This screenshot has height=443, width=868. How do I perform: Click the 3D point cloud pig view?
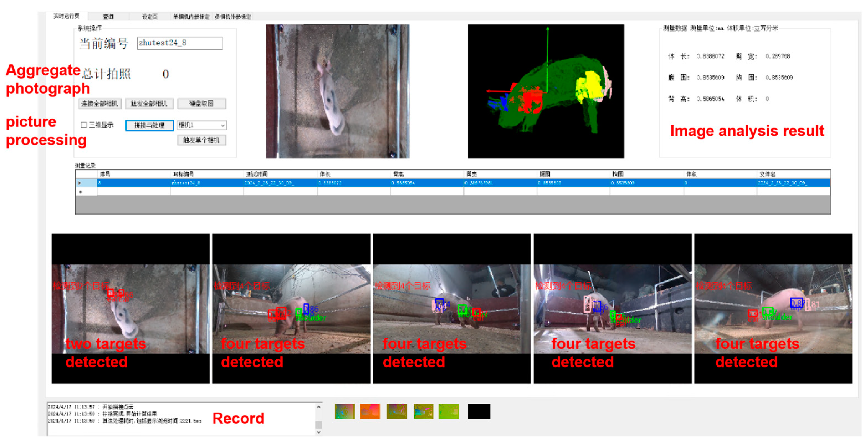pos(546,91)
